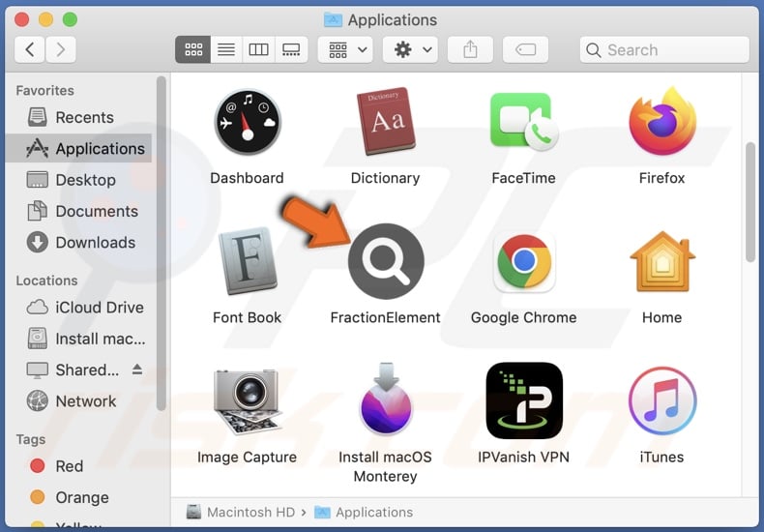
Task: Select the iTunes app icon
Action: point(662,400)
